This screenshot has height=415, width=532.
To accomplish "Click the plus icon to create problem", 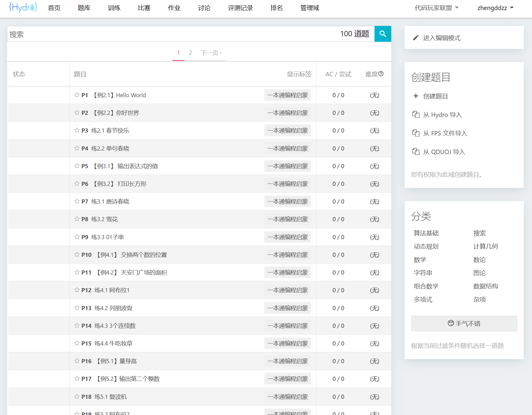I will [x=415, y=96].
